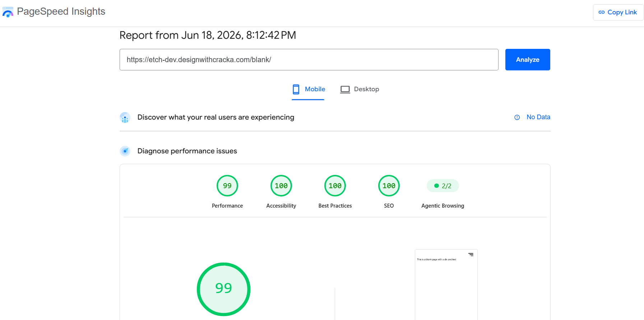Viewport: 644px width, 320px height.
Task: Open the PageSpeed Insights title link
Action: coord(61,11)
